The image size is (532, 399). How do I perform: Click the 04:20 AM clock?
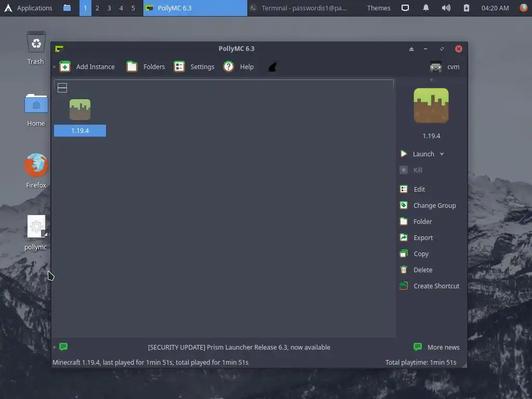(495, 8)
